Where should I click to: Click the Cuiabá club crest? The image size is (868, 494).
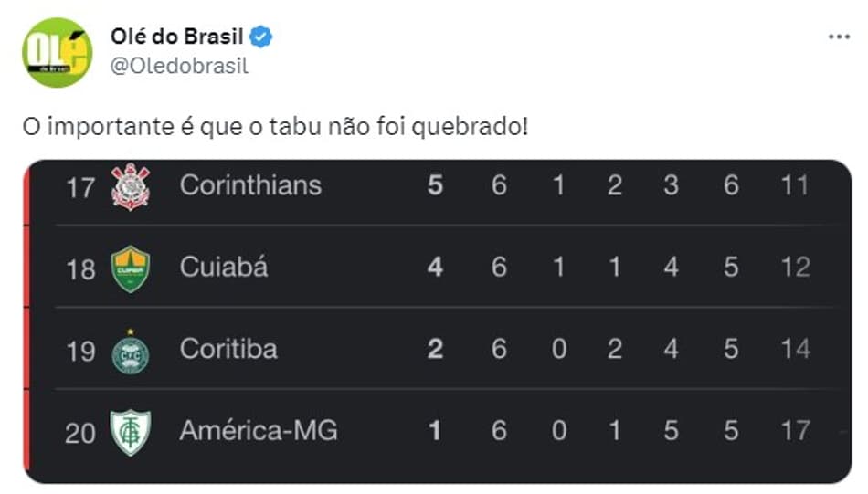[x=131, y=268]
